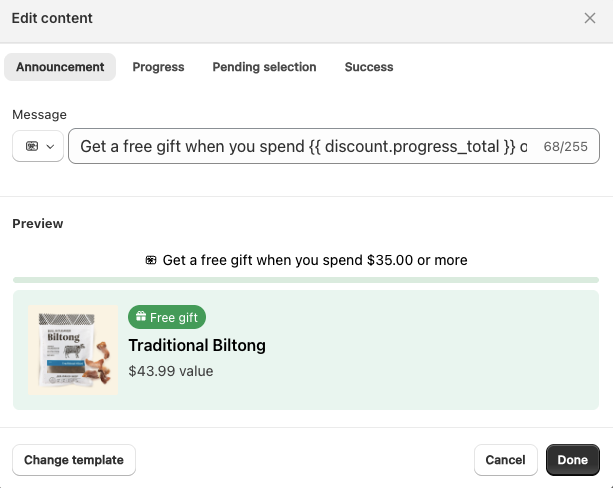Click the 68/255 character counter
Screen dimensions: 613x488
point(565,146)
